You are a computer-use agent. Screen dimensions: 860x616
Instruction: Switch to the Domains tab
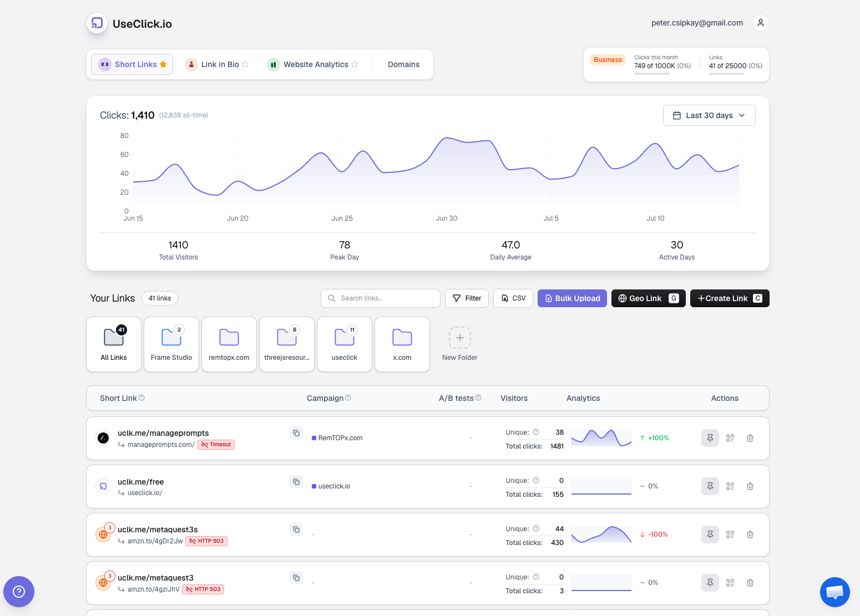click(x=403, y=64)
